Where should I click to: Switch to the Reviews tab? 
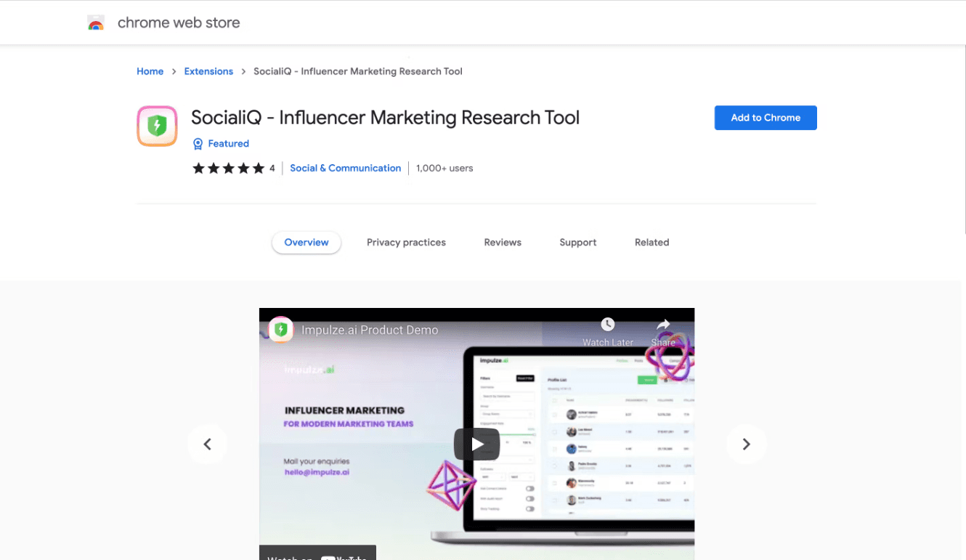tap(503, 243)
